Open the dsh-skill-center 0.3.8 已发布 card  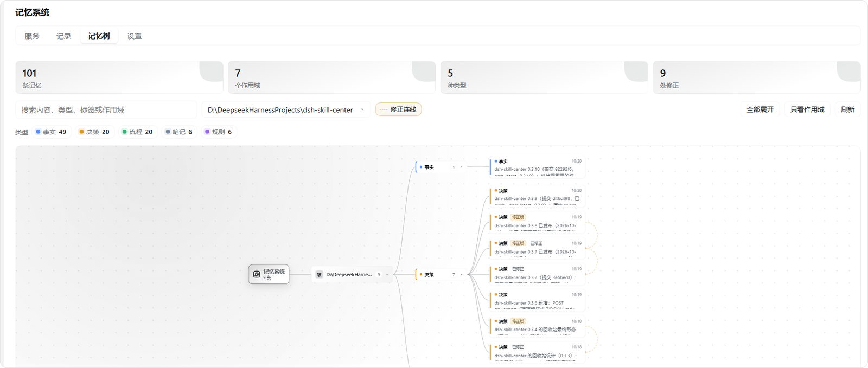point(538,223)
